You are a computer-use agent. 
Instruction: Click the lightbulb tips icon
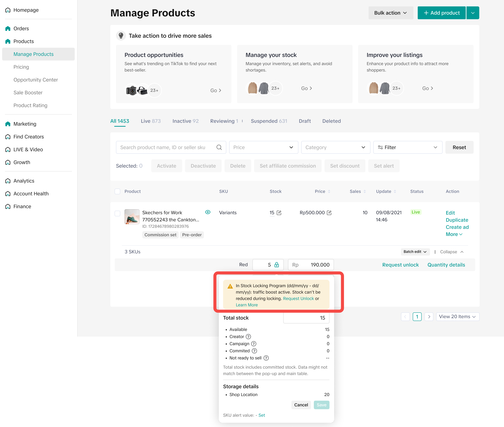click(x=121, y=36)
